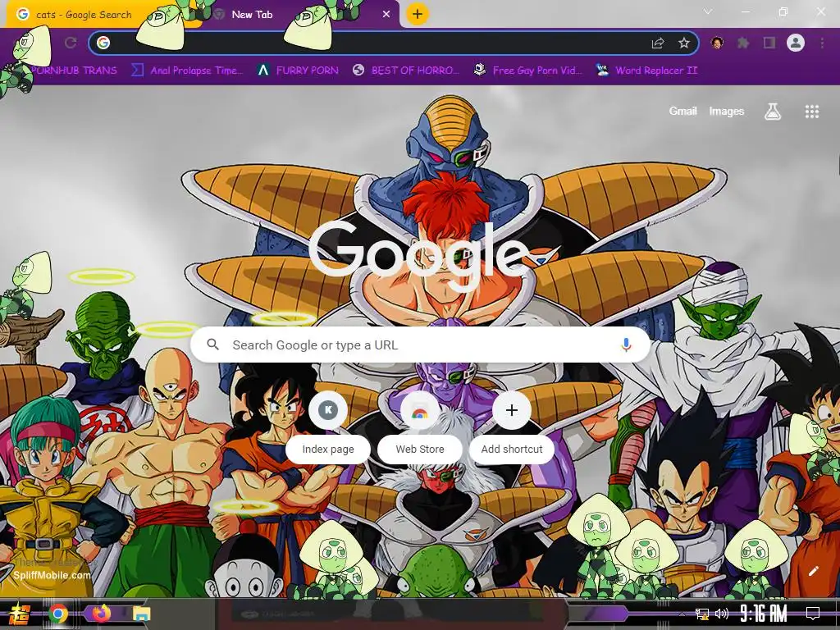Open Search Labs flask icon
Viewport: 840px width, 630px height.
[x=772, y=112]
